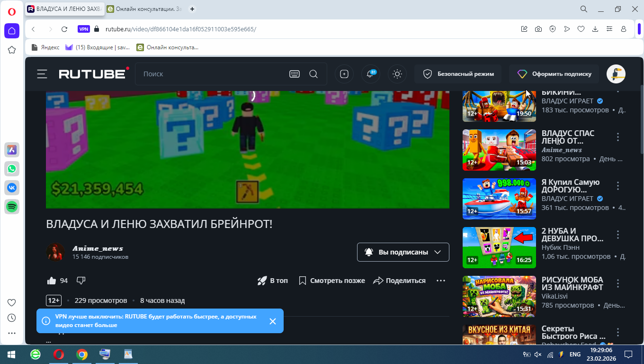The image size is (644, 364).
Task: Open Онлайн консульта... bookmark
Action: pos(167,47)
